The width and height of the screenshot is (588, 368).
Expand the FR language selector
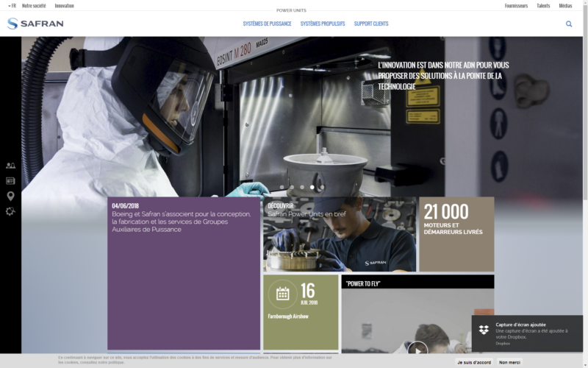pos(12,5)
